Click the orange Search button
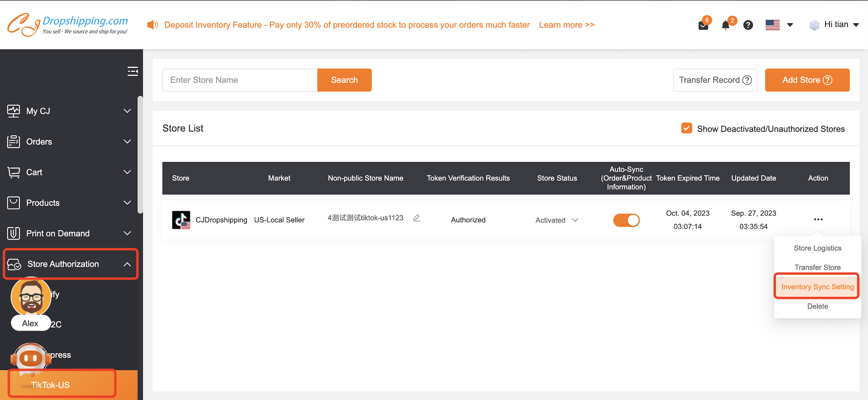 coord(344,80)
